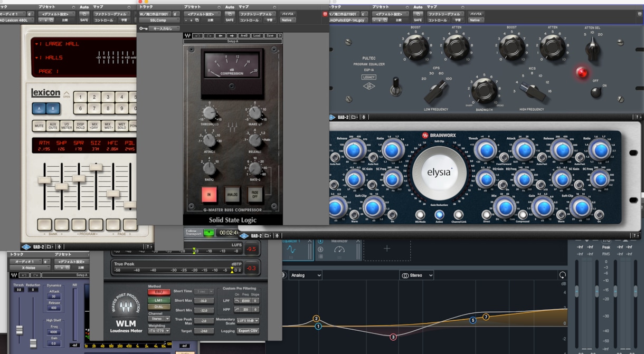Screen dimensions: 644x354
Task: Click the SSL compressor THRESHOLD knob
Action: (x=210, y=112)
